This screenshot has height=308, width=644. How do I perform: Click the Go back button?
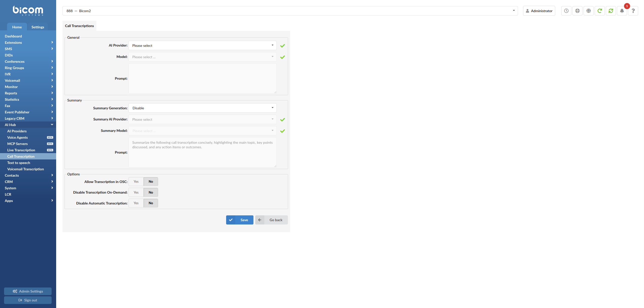click(x=271, y=220)
